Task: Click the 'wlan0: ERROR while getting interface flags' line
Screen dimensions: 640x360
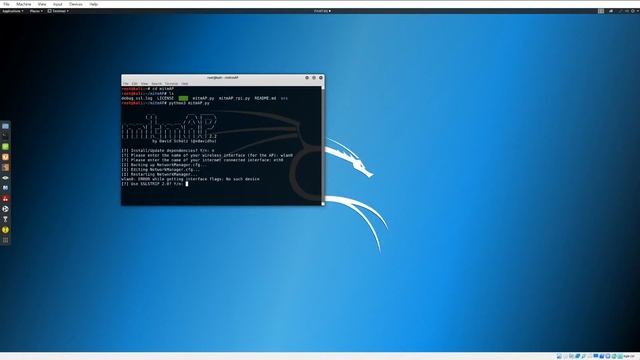Action: [190, 179]
